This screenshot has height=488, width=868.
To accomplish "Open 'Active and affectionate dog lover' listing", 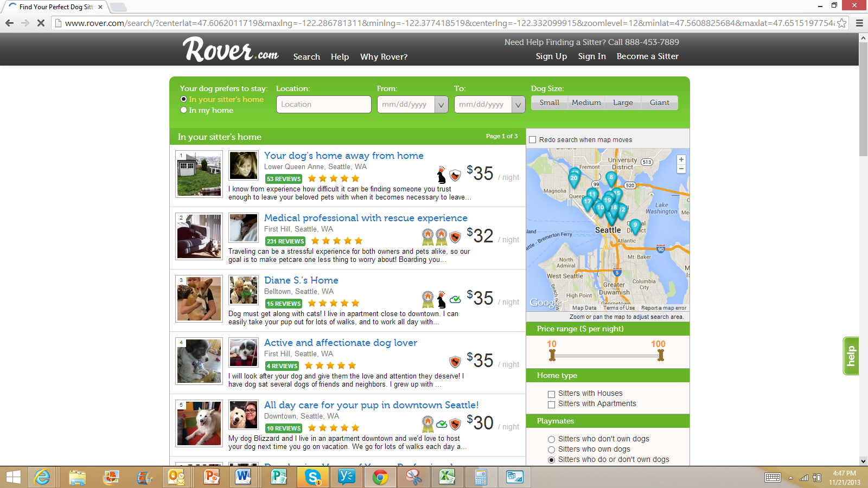I will [341, 343].
